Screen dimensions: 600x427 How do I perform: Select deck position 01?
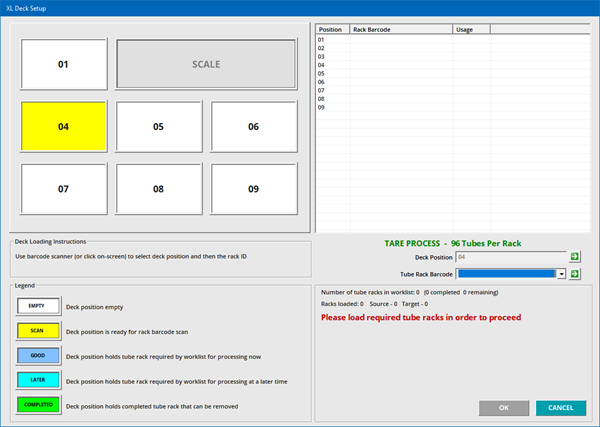point(63,65)
